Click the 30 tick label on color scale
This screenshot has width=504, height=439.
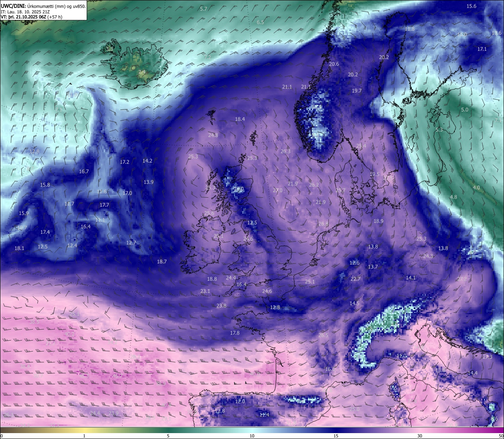pos(420,436)
